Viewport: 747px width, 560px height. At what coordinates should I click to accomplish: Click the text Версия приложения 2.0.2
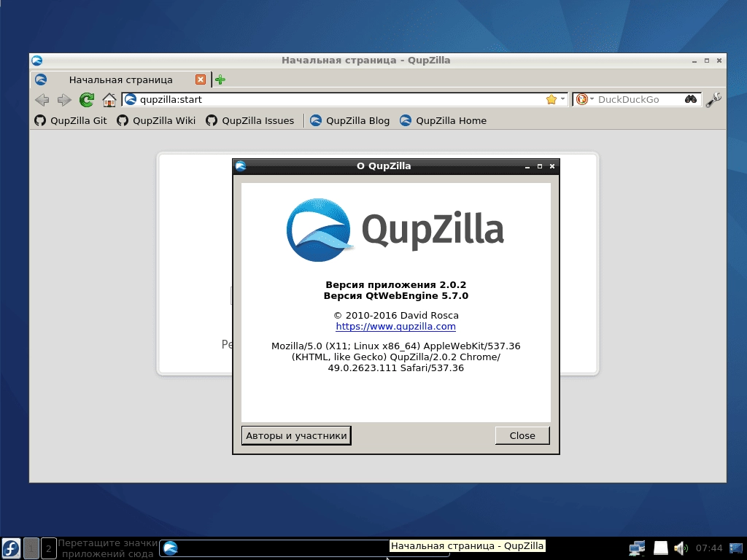click(x=396, y=285)
